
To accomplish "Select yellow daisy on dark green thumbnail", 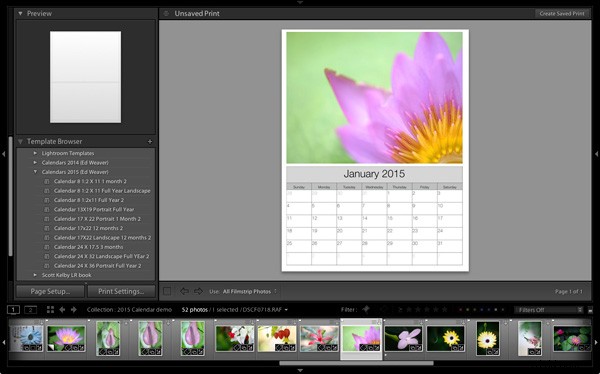I will click(445, 339).
